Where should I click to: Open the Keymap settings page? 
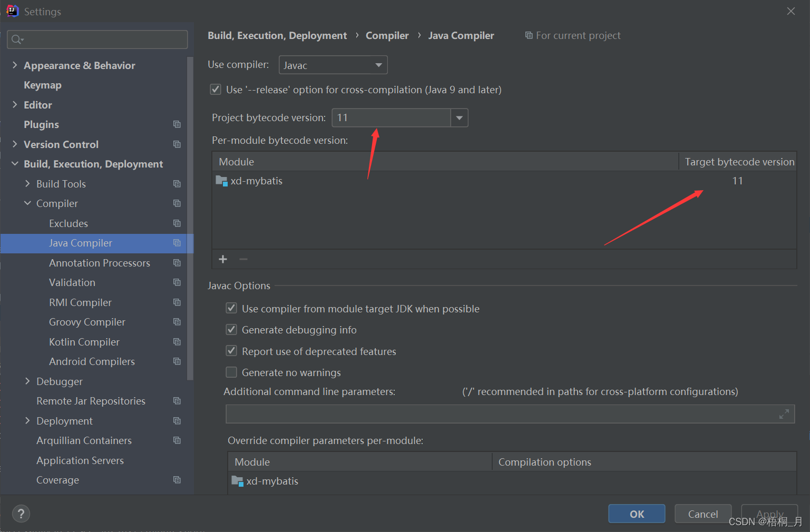(x=43, y=85)
